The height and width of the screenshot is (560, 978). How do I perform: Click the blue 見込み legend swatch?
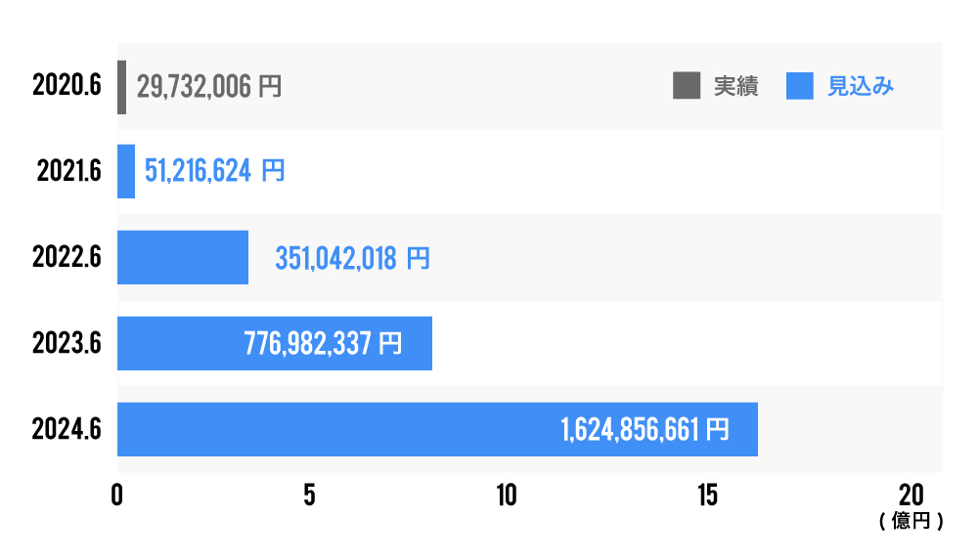point(800,86)
